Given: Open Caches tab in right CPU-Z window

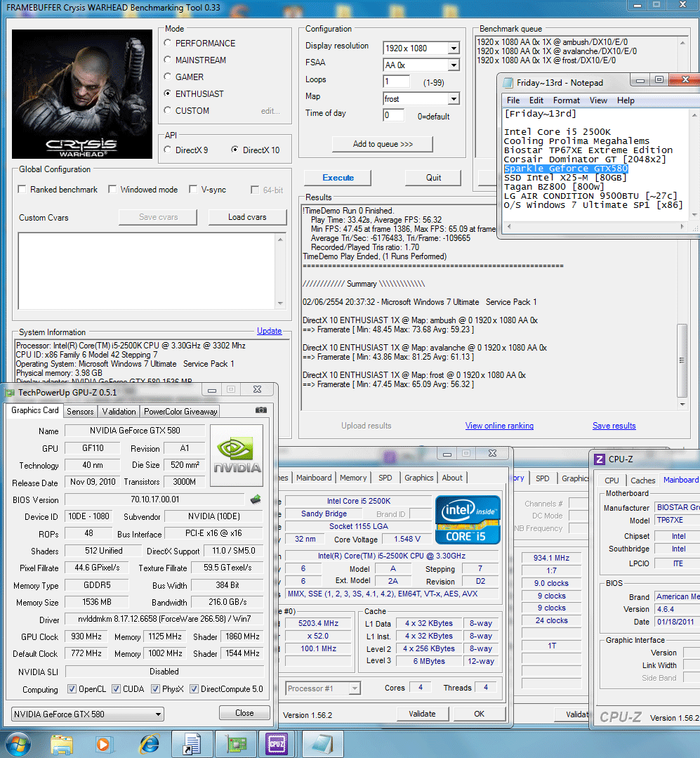Looking at the screenshot, I should click(643, 481).
